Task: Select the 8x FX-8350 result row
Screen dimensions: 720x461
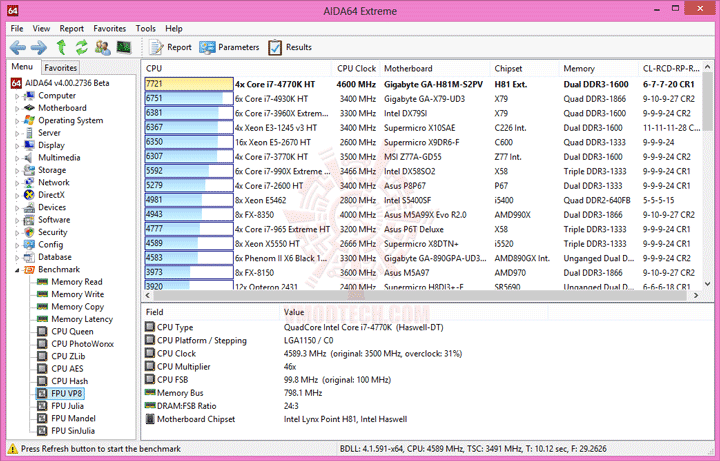Action: (x=422, y=214)
